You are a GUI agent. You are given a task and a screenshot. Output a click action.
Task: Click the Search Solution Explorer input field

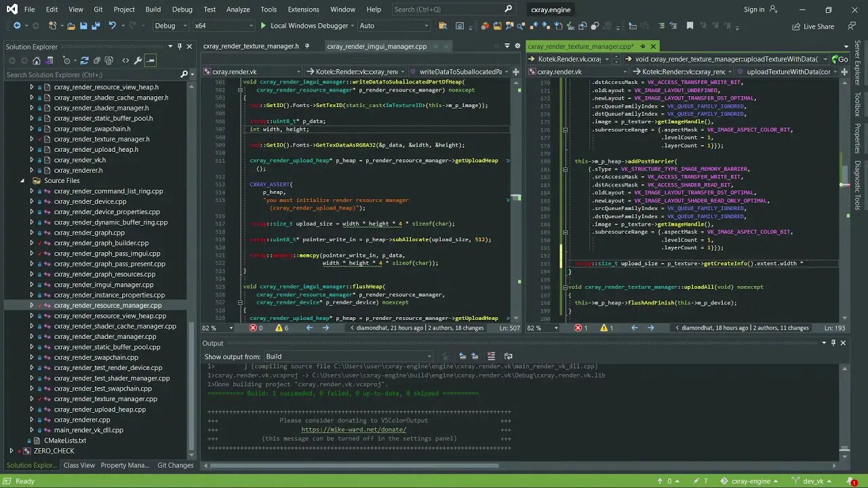tap(92, 75)
